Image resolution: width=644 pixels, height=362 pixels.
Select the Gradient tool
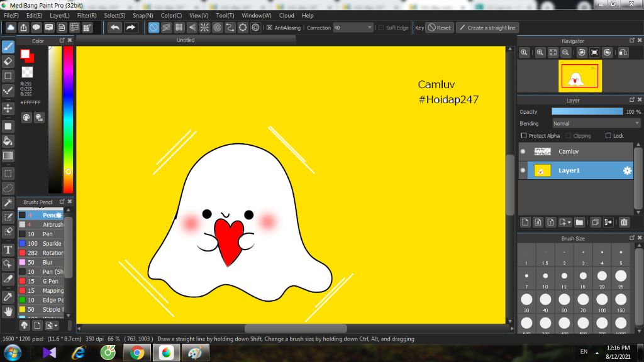[8, 156]
